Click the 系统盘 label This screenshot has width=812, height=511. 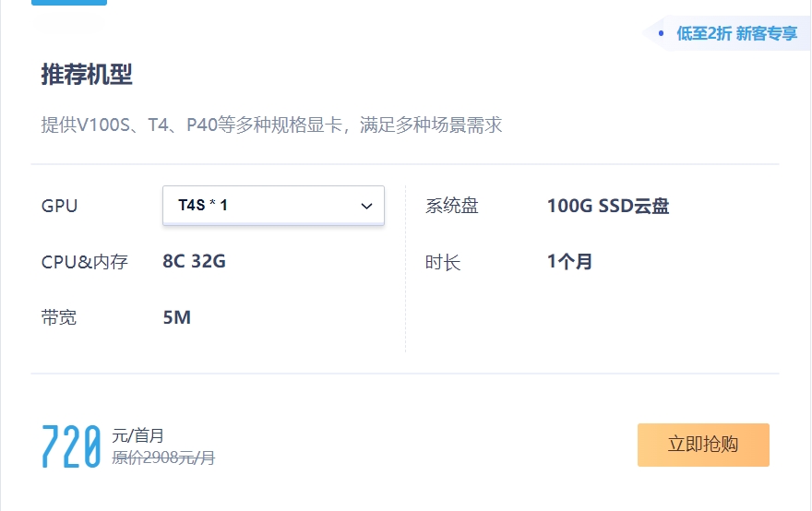point(451,206)
